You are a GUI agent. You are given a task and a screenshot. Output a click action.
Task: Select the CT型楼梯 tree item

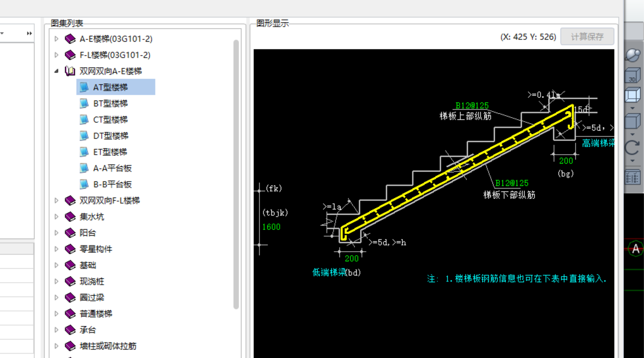tap(111, 120)
